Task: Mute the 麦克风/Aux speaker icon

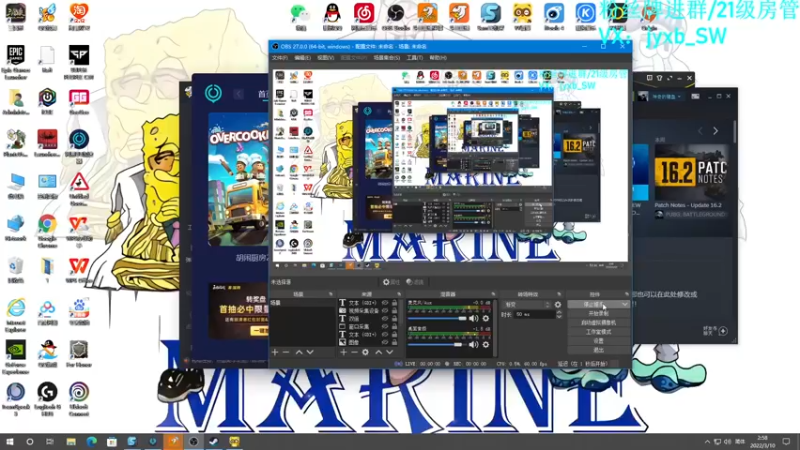Action: 474,318
